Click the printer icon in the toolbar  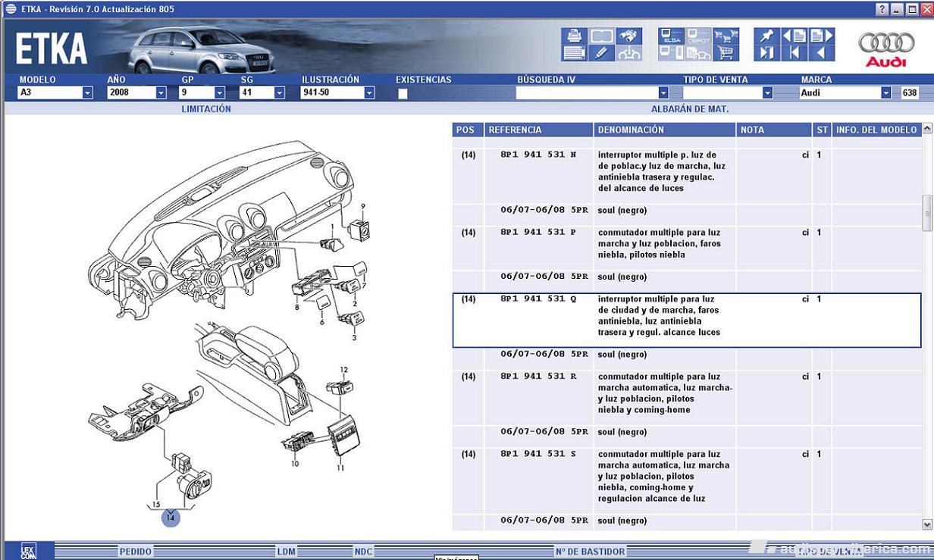click(x=575, y=36)
